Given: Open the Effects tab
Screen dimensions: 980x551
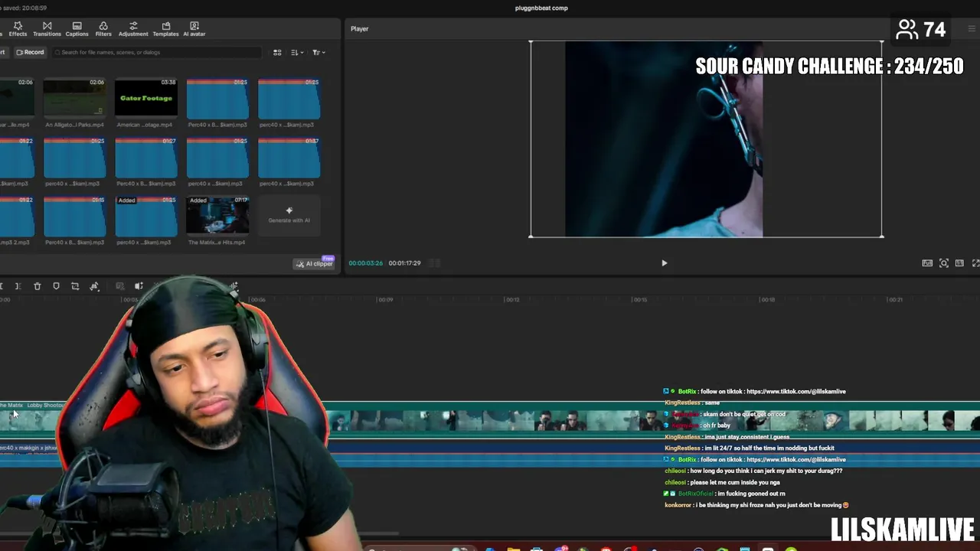Looking at the screenshot, I should point(18,29).
